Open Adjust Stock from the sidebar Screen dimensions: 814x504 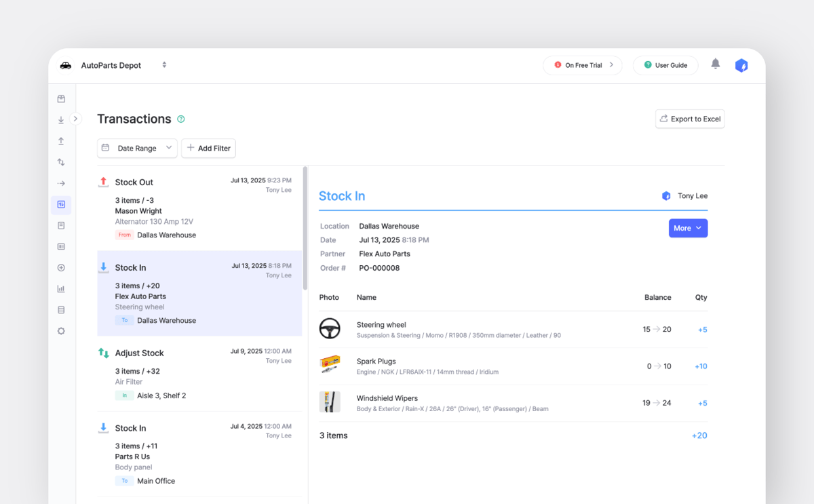tap(61, 161)
